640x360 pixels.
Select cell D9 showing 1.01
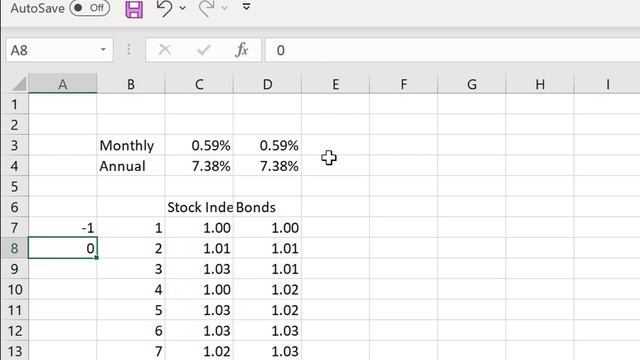coord(267,269)
